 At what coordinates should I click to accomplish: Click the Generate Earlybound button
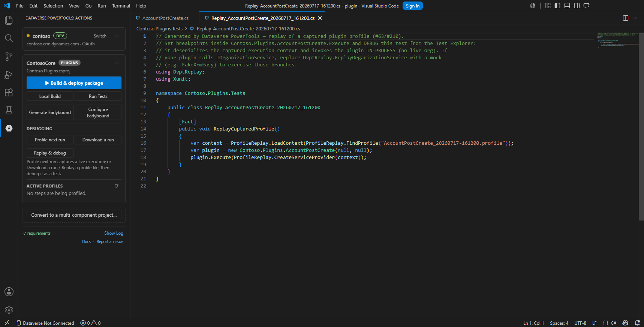(50, 112)
